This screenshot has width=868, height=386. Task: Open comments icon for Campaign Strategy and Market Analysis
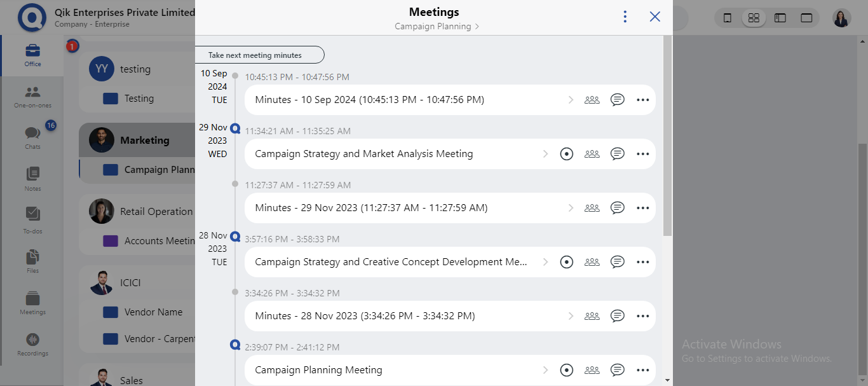617,154
